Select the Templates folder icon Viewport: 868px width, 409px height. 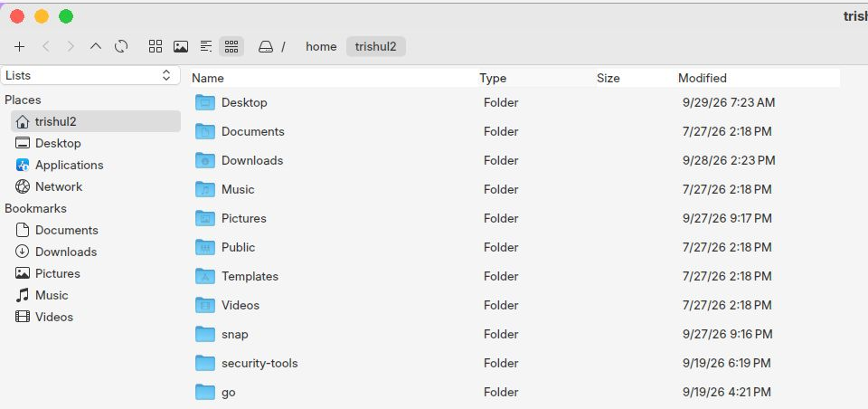pyautogui.click(x=205, y=276)
